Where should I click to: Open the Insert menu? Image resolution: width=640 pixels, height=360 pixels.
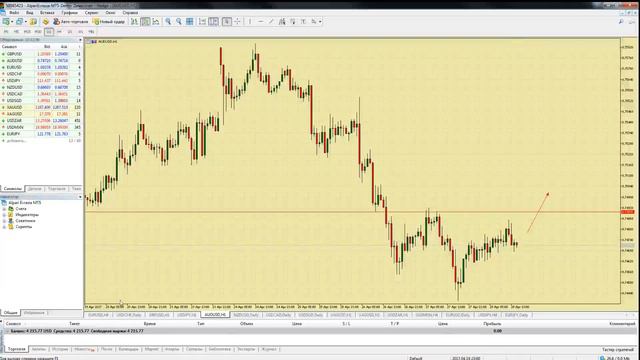click(x=47, y=13)
